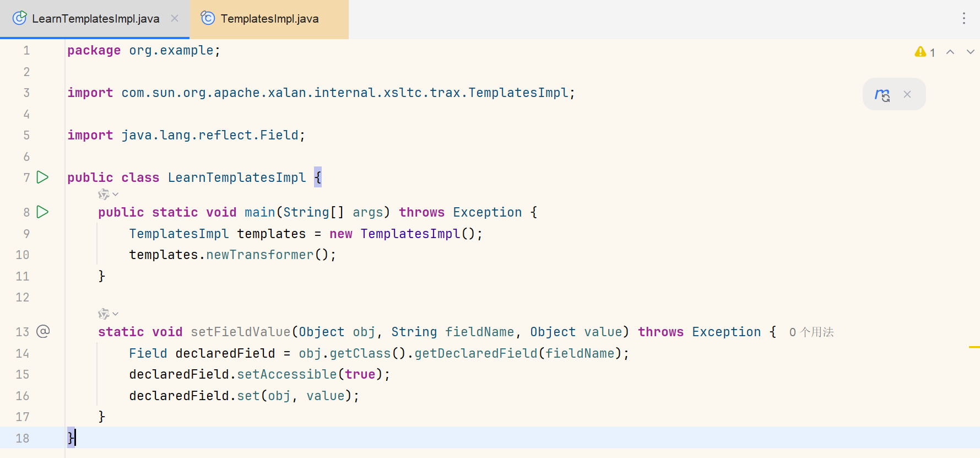The width and height of the screenshot is (980, 458).
Task: Click TemplatesImpl in the import statement
Action: point(518,93)
